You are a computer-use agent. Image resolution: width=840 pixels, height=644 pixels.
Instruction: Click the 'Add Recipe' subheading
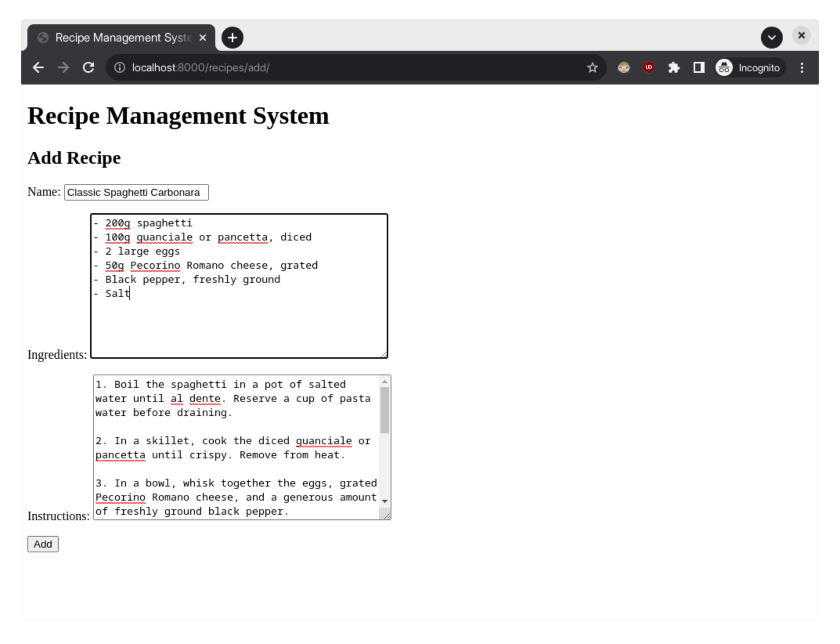click(x=74, y=158)
